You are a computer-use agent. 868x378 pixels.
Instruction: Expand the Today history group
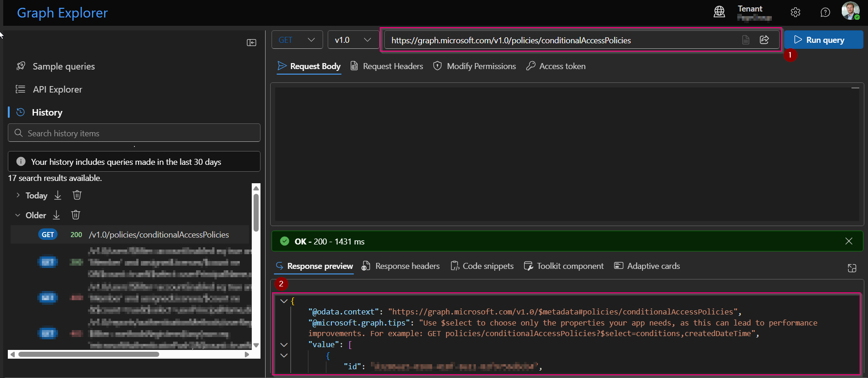coord(18,195)
